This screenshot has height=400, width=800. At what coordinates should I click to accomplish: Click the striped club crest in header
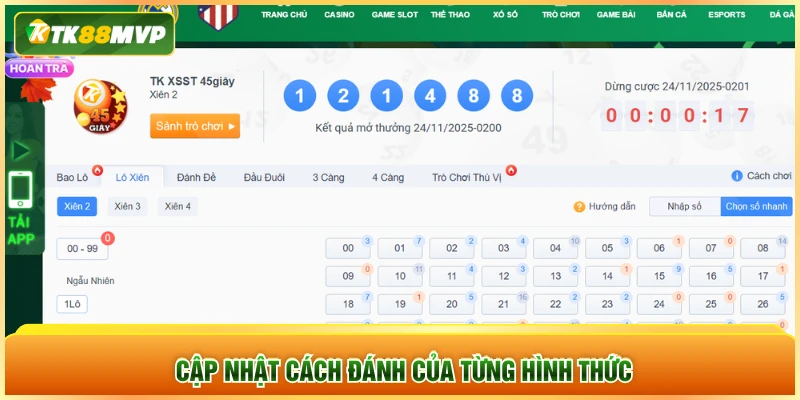coord(218,17)
